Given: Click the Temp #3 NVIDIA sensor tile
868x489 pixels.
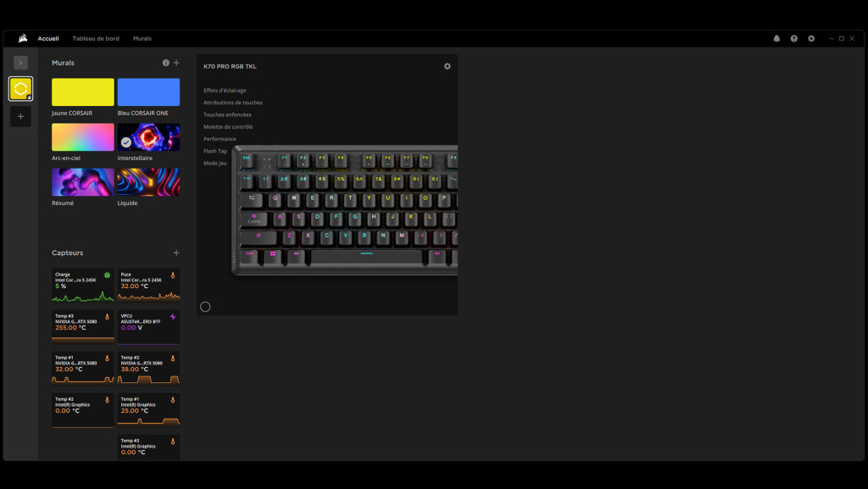Looking at the screenshot, I should (x=83, y=327).
